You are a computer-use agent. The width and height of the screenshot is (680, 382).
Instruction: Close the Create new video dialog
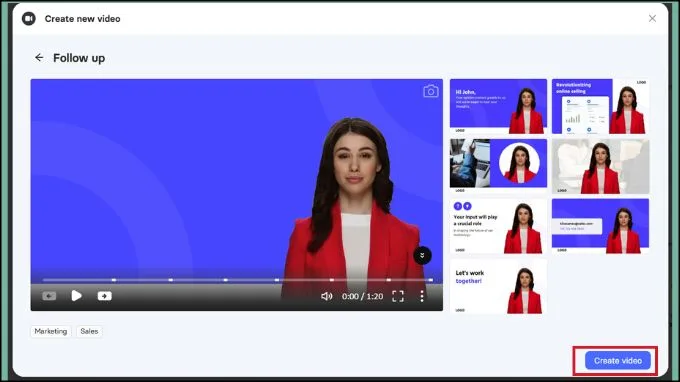click(x=652, y=18)
